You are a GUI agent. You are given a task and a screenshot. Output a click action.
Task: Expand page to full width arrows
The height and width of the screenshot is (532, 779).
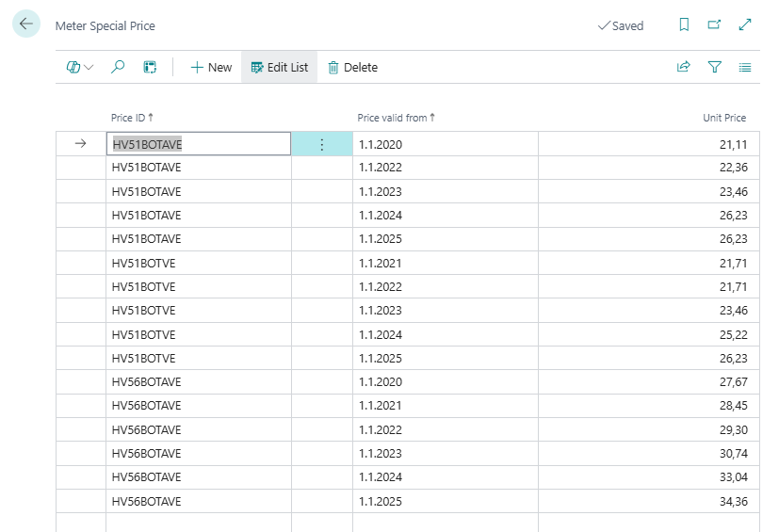745,25
